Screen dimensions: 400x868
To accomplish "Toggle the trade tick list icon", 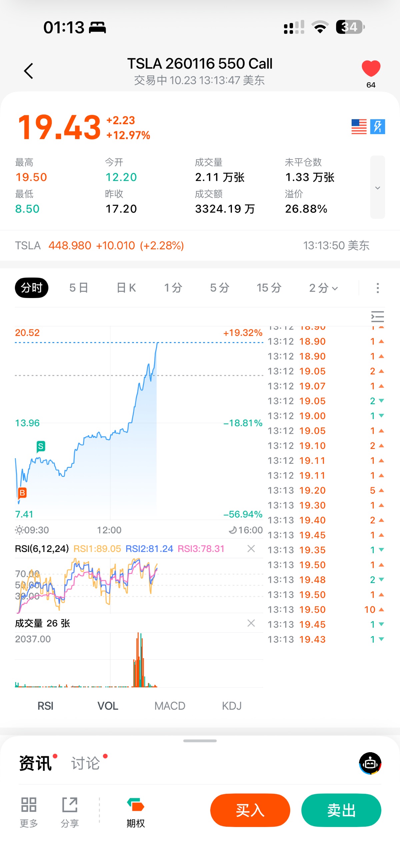I will point(377,317).
